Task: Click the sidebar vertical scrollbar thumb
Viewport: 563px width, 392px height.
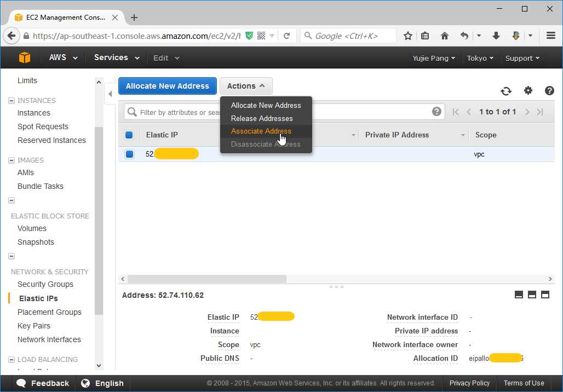Action: (x=99, y=221)
